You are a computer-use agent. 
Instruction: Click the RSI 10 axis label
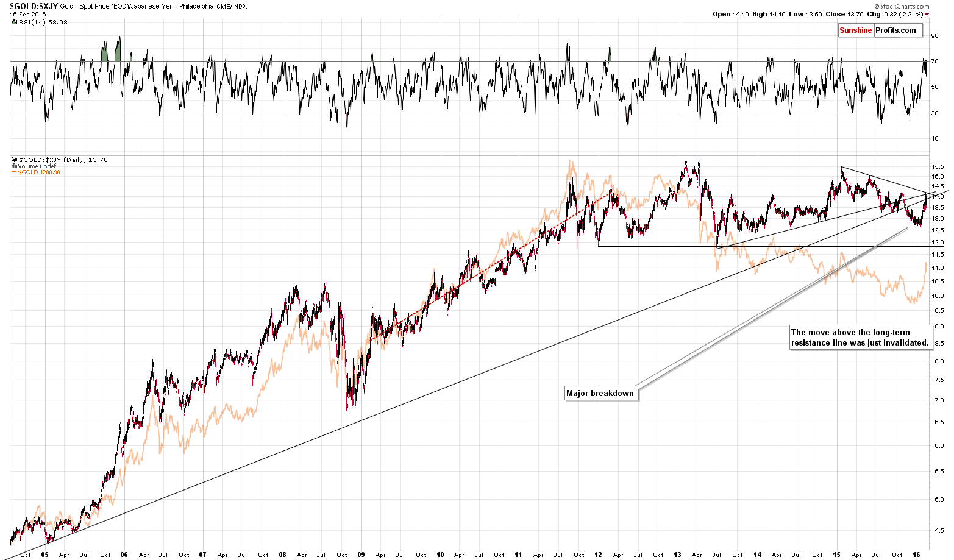tap(934, 138)
